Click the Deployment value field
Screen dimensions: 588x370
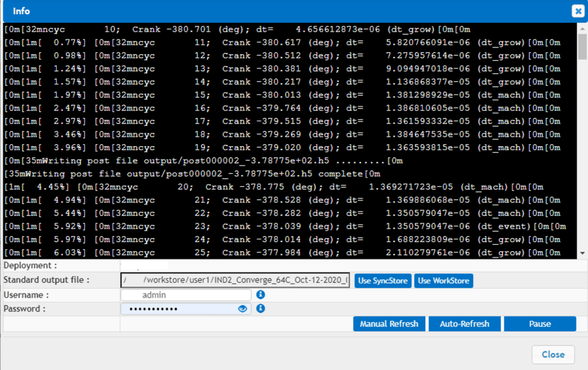point(144,266)
